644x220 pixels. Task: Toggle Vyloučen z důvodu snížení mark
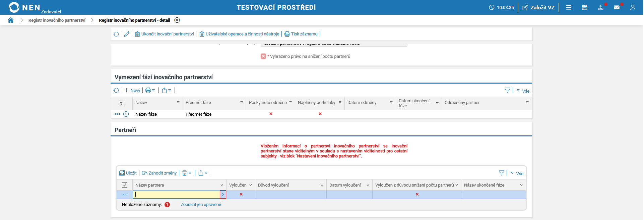point(417,194)
